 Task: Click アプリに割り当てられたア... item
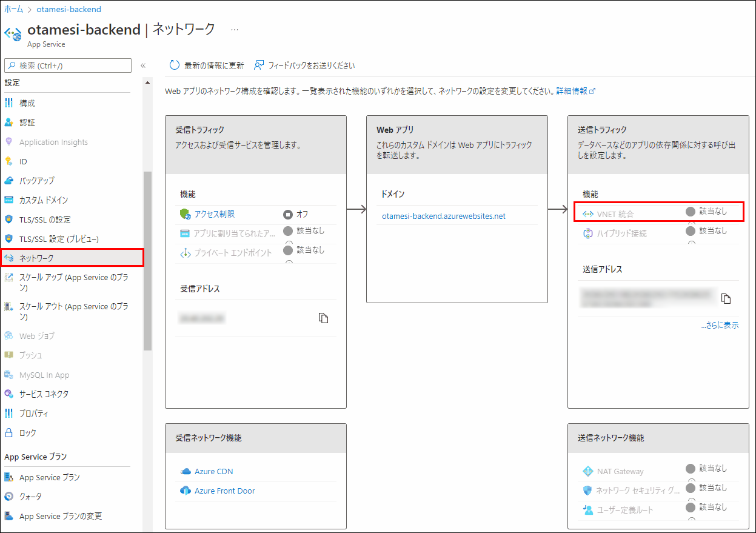coord(236,233)
